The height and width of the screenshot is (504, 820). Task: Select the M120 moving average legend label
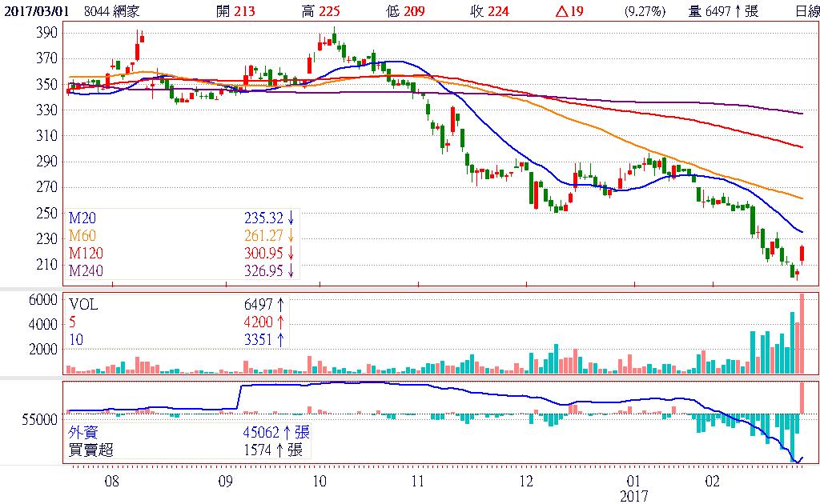(83, 254)
